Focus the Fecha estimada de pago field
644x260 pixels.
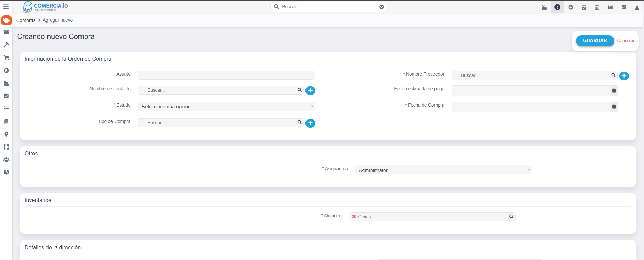point(531,90)
